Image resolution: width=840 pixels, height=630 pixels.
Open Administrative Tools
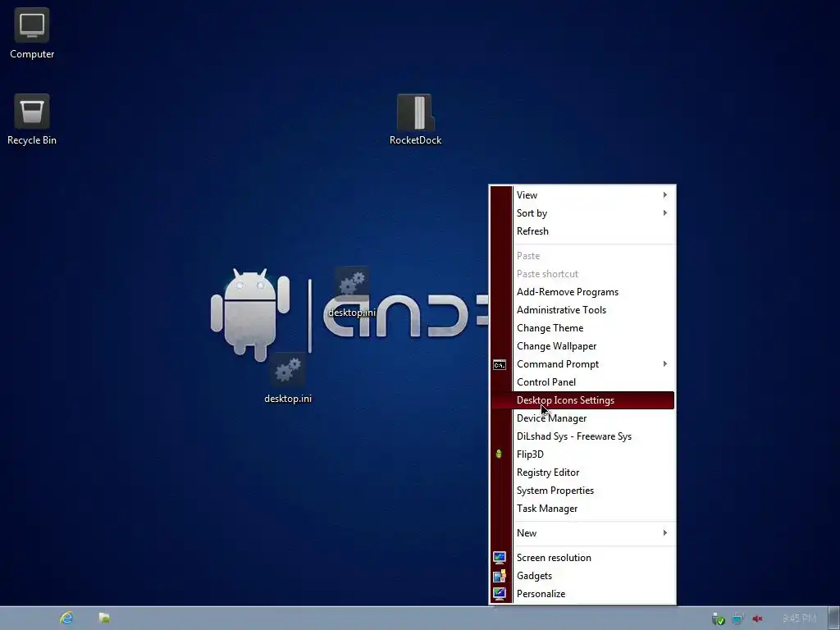tap(583, 309)
